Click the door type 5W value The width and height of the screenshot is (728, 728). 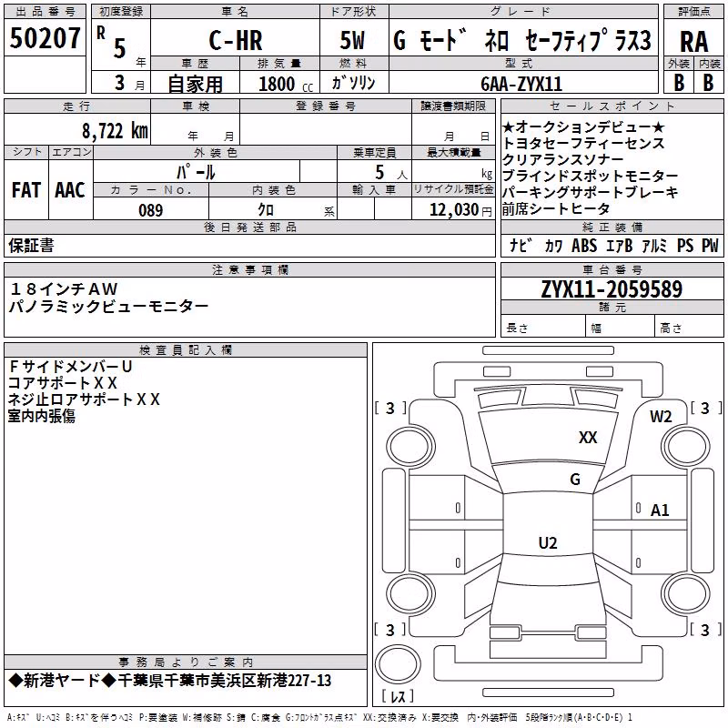pos(352,40)
